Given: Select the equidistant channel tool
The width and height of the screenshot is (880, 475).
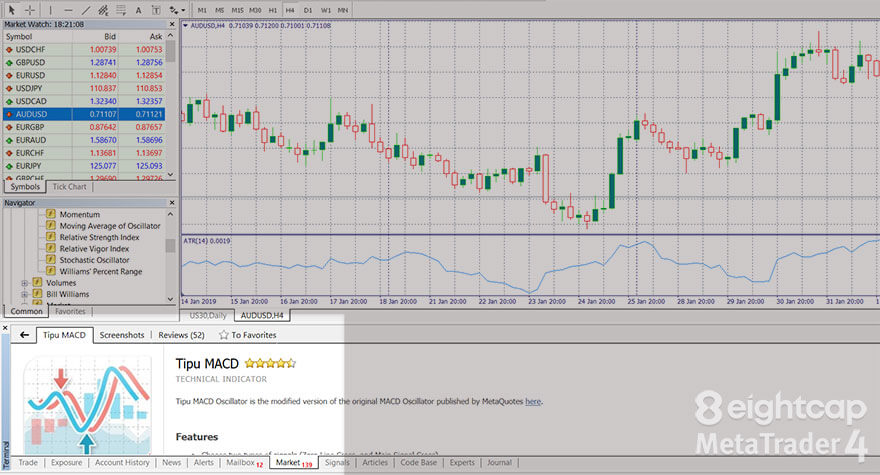Looking at the screenshot, I should [103, 10].
